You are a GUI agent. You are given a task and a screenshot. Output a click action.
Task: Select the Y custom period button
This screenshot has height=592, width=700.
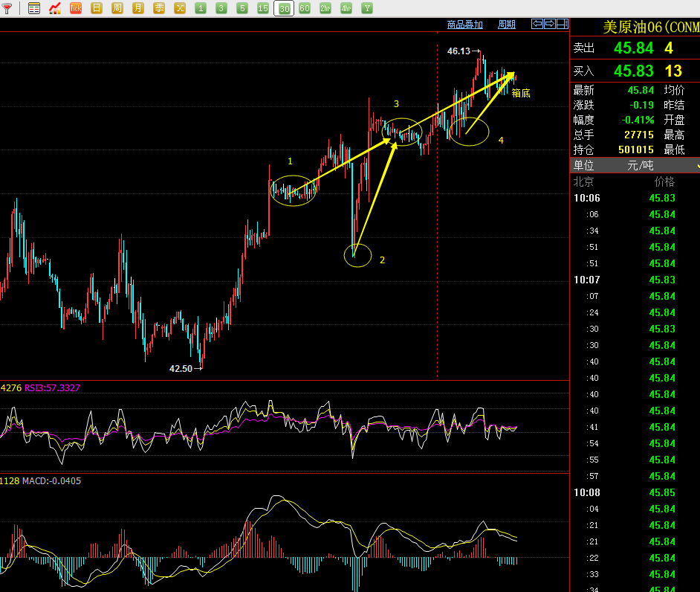point(367,8)
